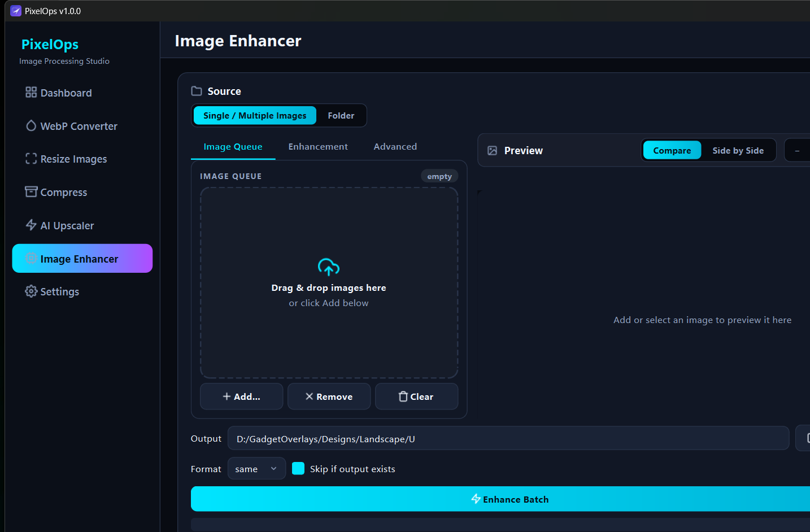This screenshot has width=810, height=532.
Task: Click the zoom out minus button in Preview
Action: (797, 150)
